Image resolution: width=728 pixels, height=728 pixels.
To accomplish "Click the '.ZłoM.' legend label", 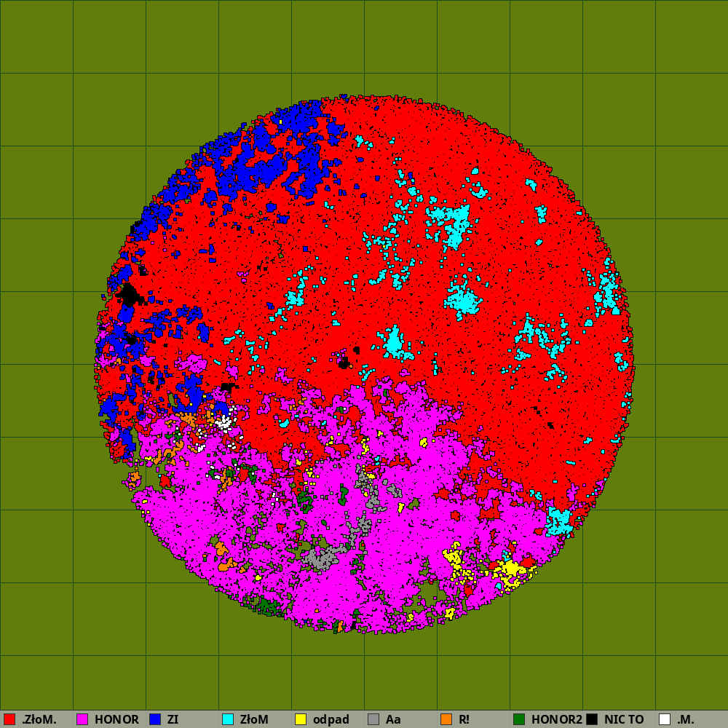I will point(39,720).
